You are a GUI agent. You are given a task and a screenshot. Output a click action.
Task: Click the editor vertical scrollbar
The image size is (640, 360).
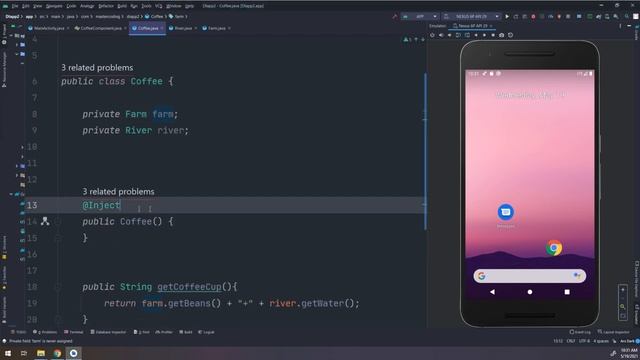click(x=425, y=151)
